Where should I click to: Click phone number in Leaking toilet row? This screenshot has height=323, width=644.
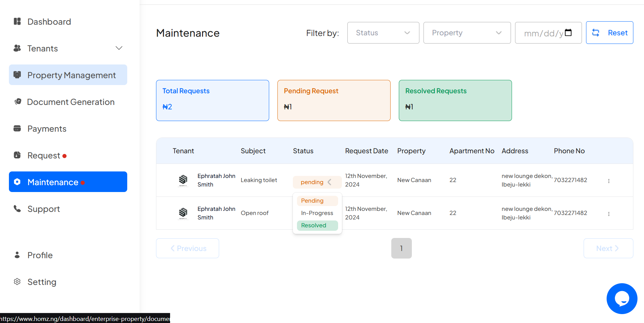570,180
